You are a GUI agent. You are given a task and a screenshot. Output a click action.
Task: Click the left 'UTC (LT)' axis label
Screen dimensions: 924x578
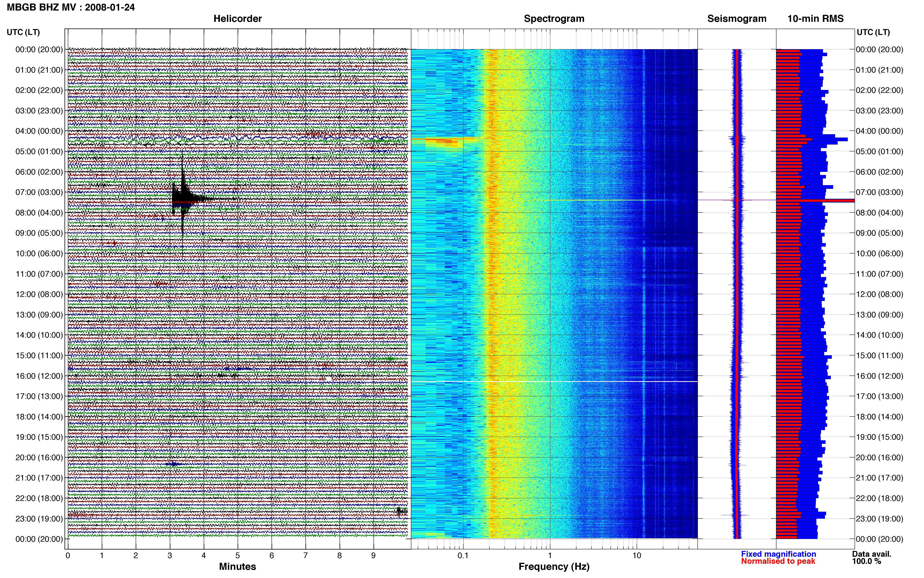tap(23, 32)
